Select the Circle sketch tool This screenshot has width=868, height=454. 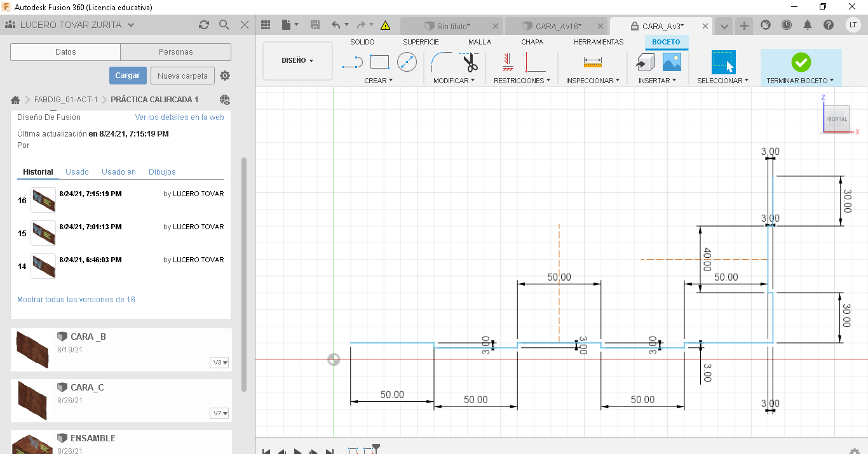(407, 62)
